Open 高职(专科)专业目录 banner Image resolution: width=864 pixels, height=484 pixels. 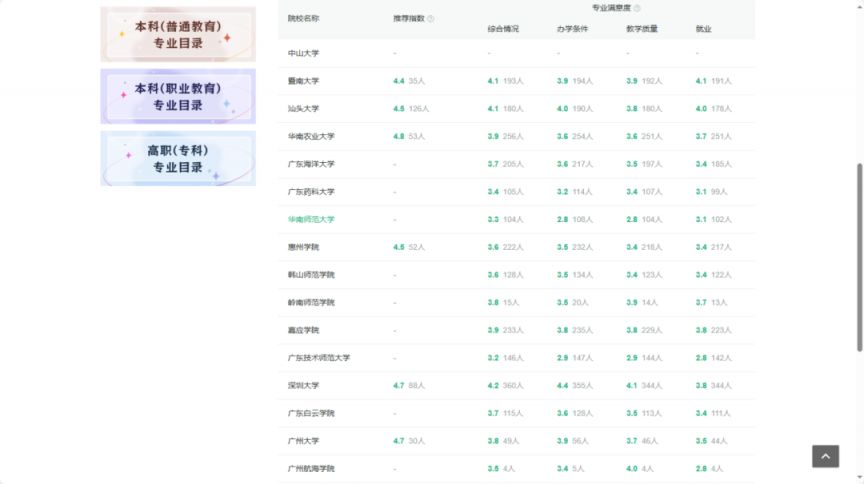(178, 158)
